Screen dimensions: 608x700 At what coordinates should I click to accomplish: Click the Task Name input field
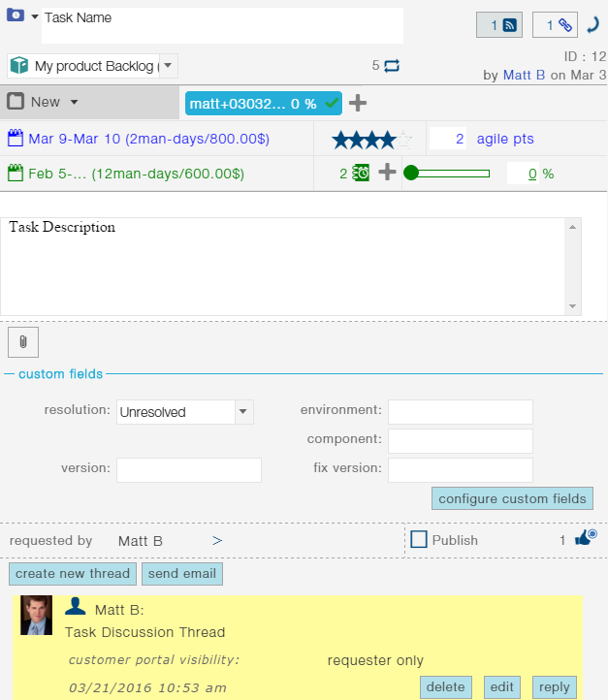[x=222, y=25]
